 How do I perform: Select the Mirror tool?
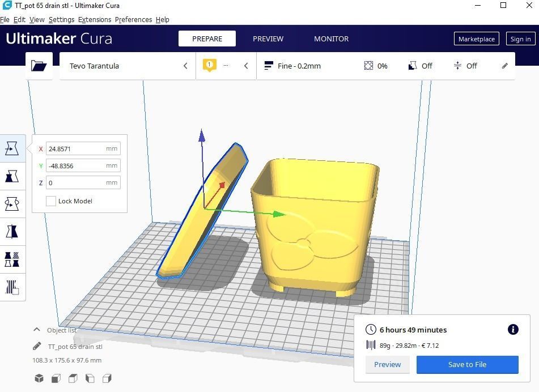click(x=12, y=232)
